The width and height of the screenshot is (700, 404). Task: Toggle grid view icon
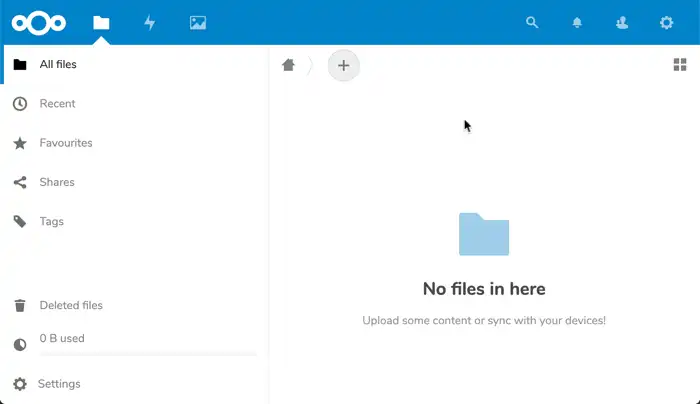pos(680,65)
